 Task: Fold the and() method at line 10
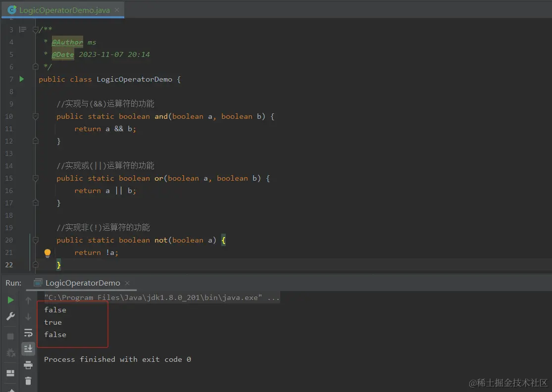click(36, 116)
